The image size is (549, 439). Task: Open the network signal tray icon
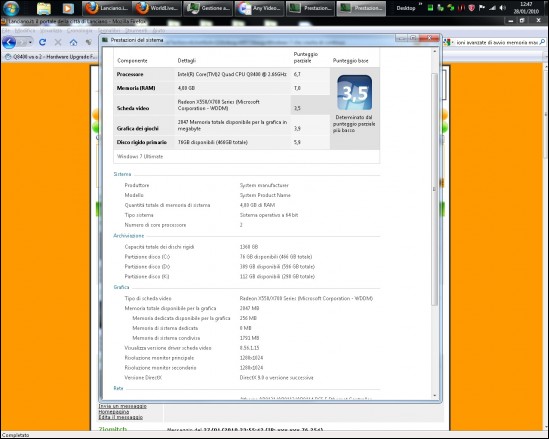(x=492, y=8)
